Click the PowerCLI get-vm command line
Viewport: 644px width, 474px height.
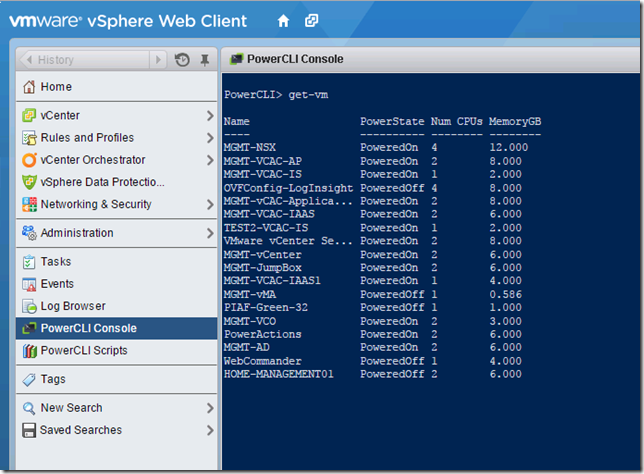click(276, 95)
